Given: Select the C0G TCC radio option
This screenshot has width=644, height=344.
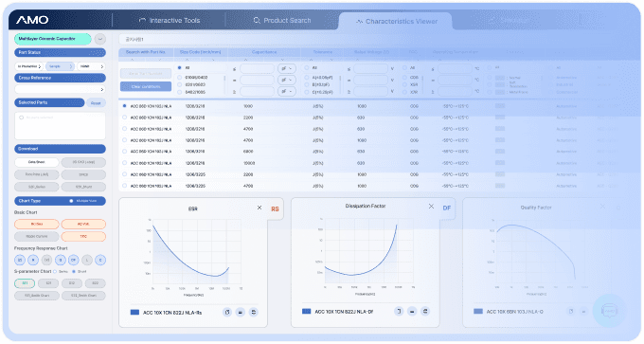Looking at the screenshot, I should [x=404, y=78].
